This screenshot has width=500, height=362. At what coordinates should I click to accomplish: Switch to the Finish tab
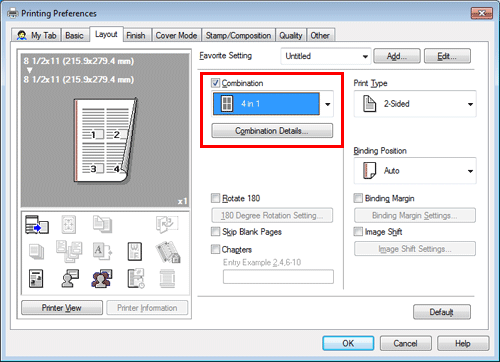click(136, 35)
